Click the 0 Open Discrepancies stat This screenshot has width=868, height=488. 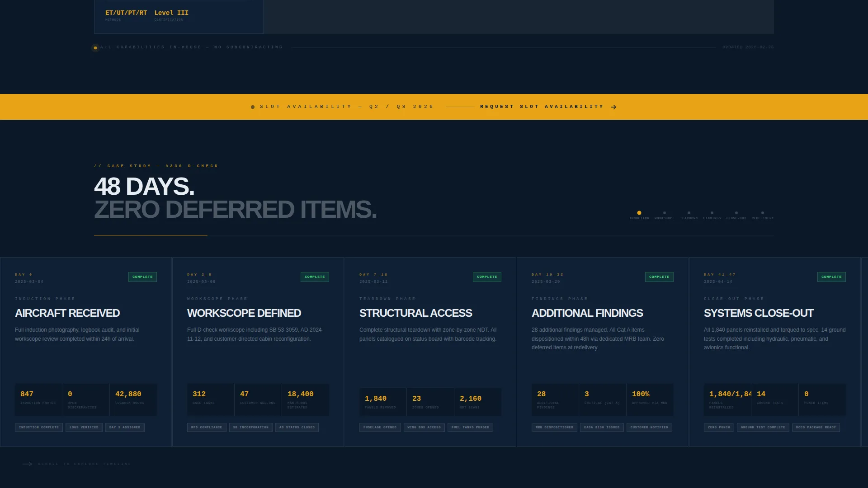click(86, 399)
